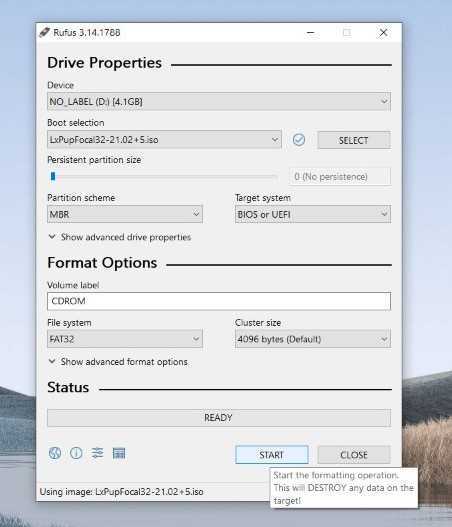The image size is (452, 527).
Task: Open the Boot selection dropdown
Action: coord(164,139)
